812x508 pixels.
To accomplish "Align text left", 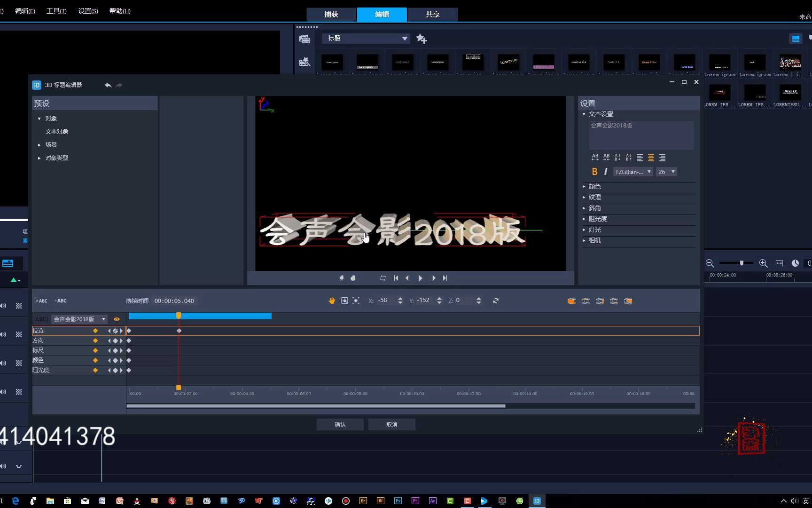I will pos(640,158).
